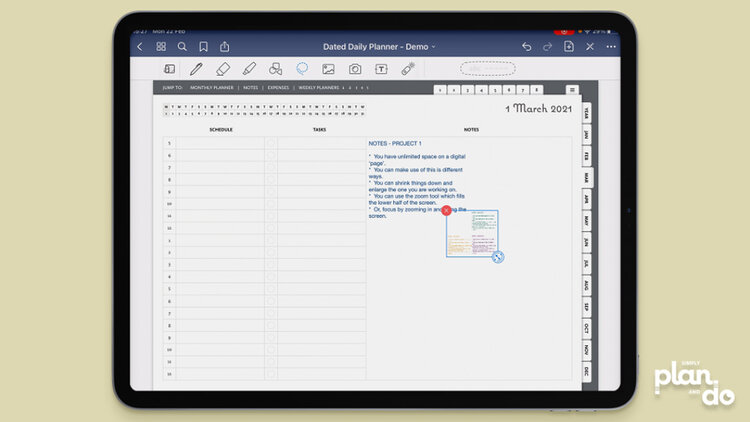Select the MAR side tab

586,178
